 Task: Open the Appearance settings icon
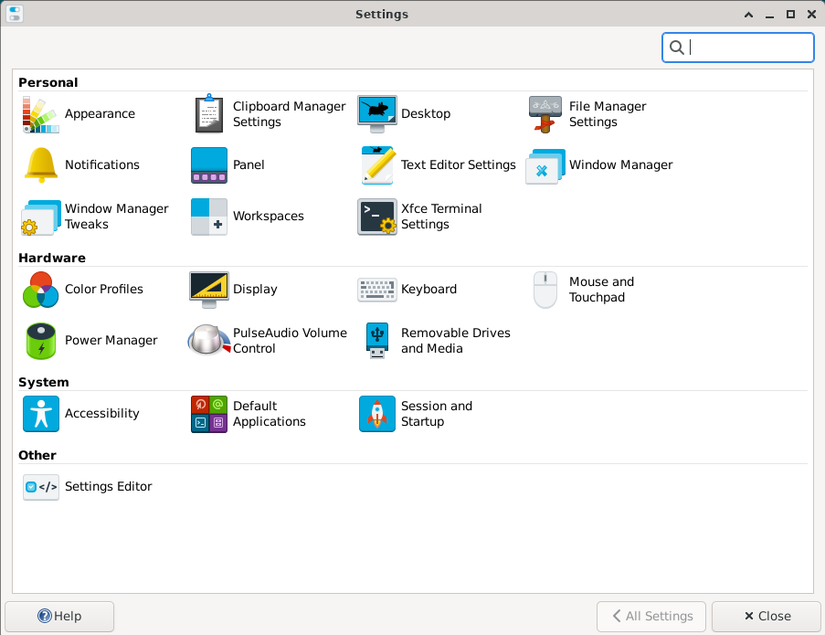click(x=41, y=114)
